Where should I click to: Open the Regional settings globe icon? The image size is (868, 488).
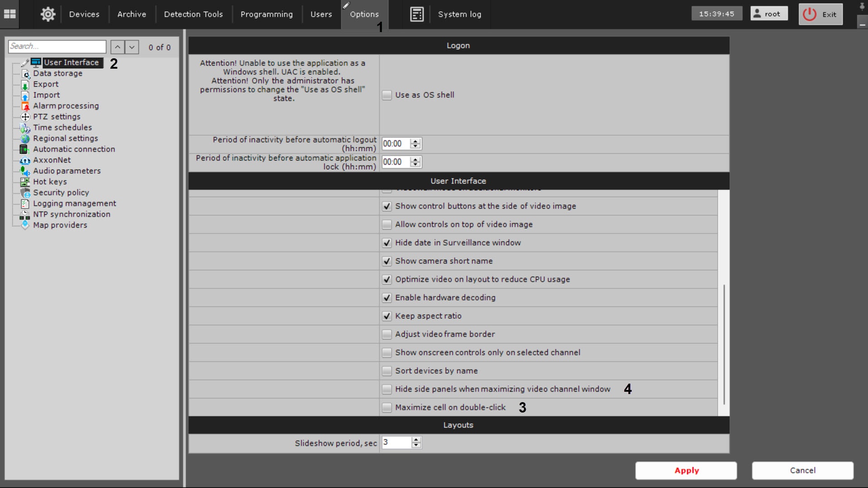click(25, 139)
